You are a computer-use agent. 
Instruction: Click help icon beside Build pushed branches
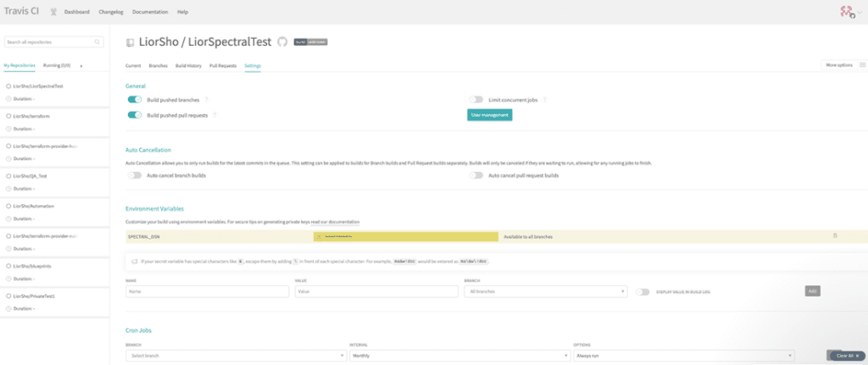pyautogui.click(x=206, y=100)
